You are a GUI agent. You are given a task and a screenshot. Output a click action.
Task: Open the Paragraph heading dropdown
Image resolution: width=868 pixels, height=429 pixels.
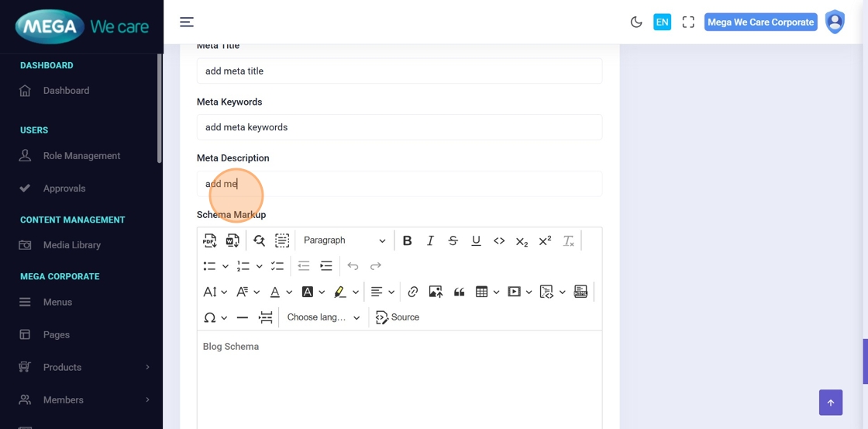pyautogui.click(x=343, y=240)
